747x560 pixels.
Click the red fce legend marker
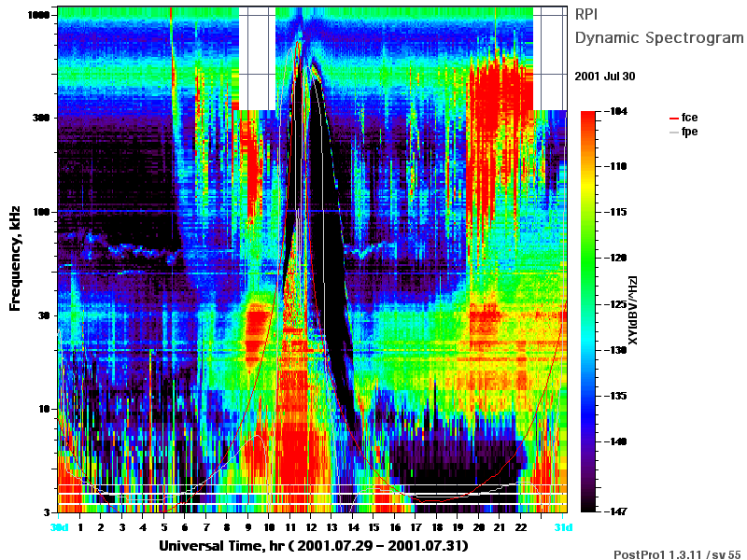coord(673,119)
